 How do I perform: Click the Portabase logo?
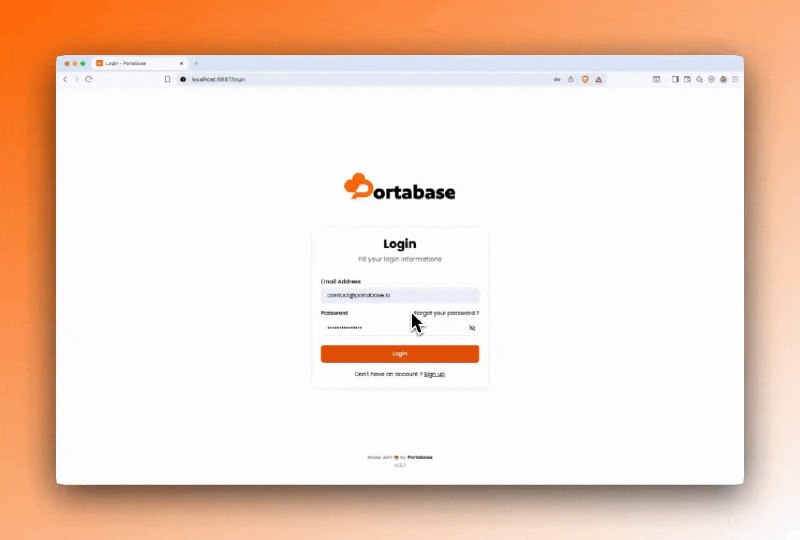[x=399, y=187]
